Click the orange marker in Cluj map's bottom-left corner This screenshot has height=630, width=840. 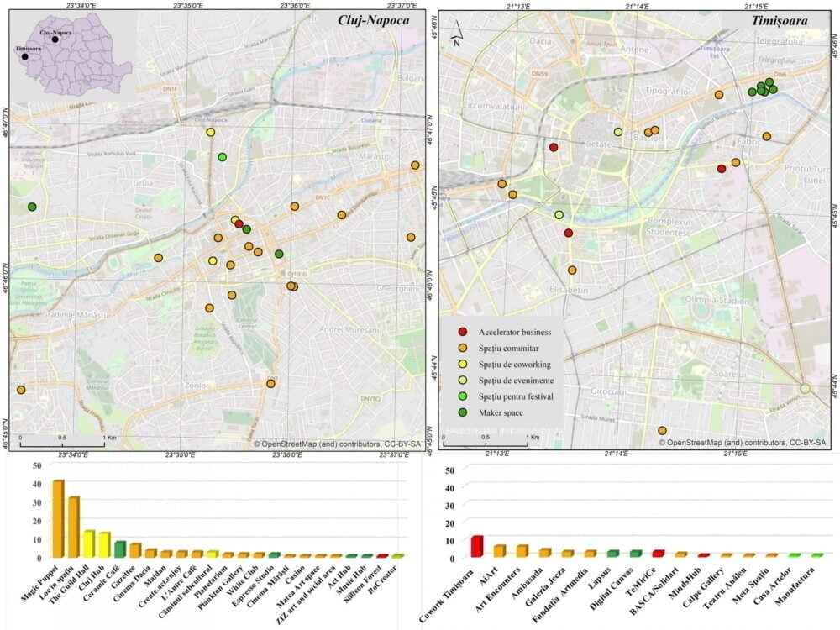[21, 390]
